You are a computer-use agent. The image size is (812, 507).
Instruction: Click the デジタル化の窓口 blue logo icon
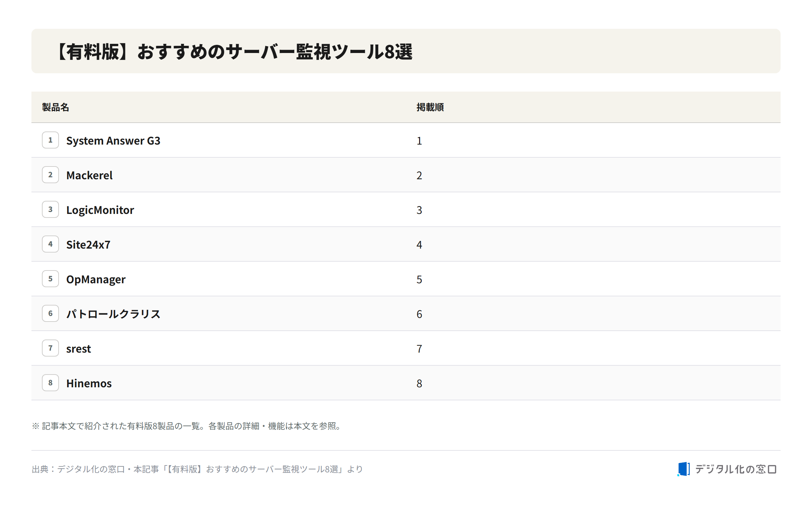tap(684, 469)
